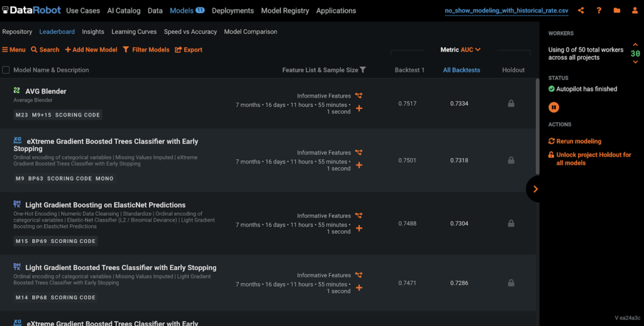Open the help question mark icon
The height and width of the screenshot is (326, 644).
(x=599, y=11)
